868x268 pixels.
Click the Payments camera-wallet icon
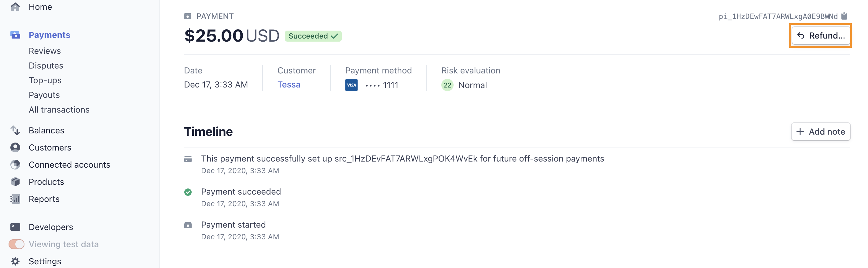(x=15, y=35)
